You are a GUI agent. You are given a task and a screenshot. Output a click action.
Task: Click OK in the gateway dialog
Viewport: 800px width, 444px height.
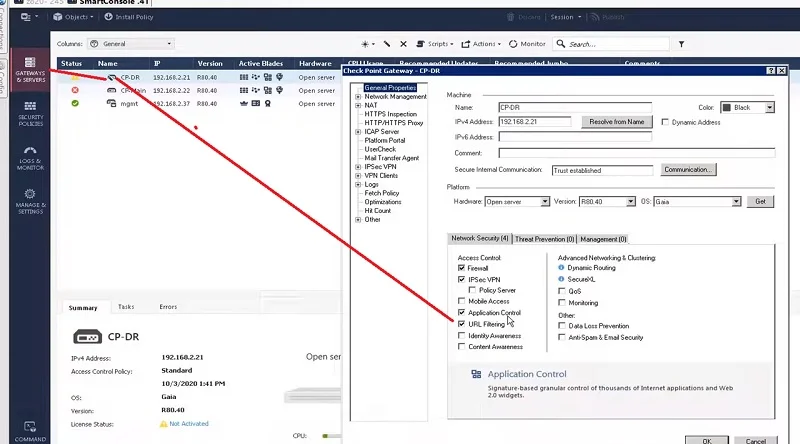(707, 440)
